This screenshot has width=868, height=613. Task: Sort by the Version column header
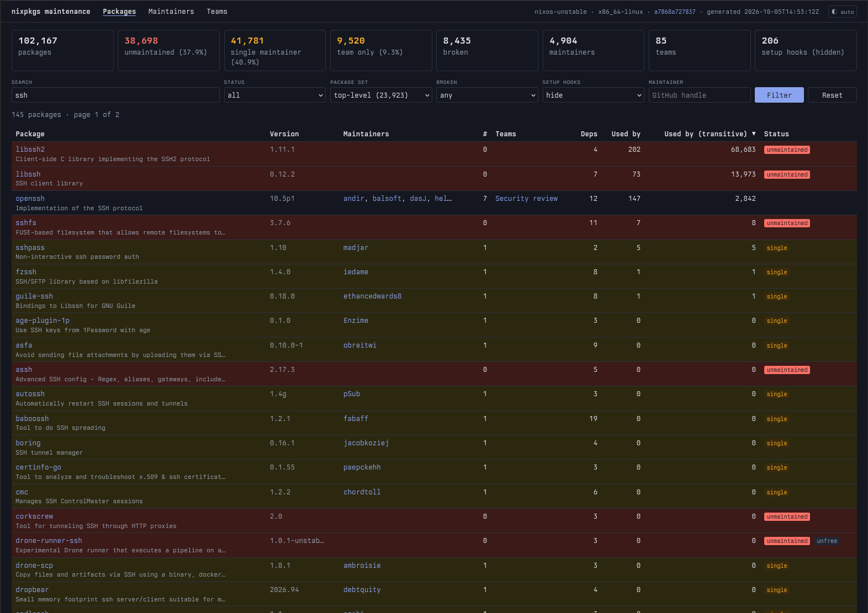coord(284,134)
